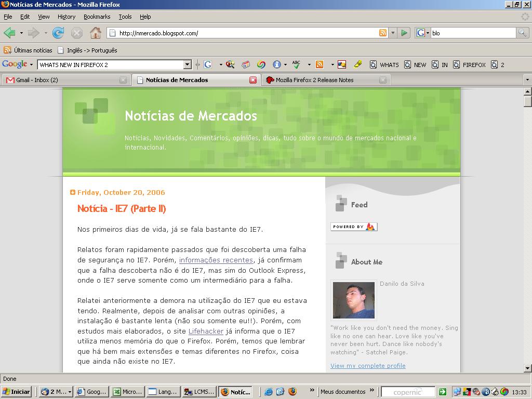Click the Iniciar start button
Viewport: 532px width, 399px height.
pyautogui.click(x=16, y=392)
